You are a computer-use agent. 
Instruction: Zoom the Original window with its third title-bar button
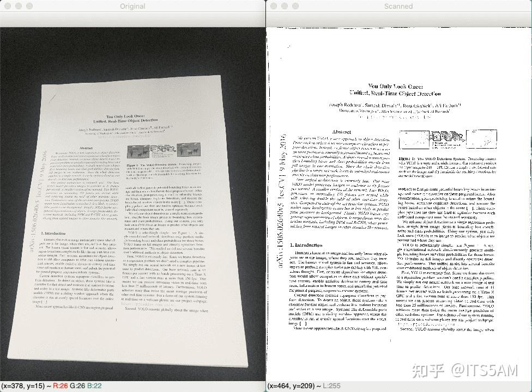[29, 6]
